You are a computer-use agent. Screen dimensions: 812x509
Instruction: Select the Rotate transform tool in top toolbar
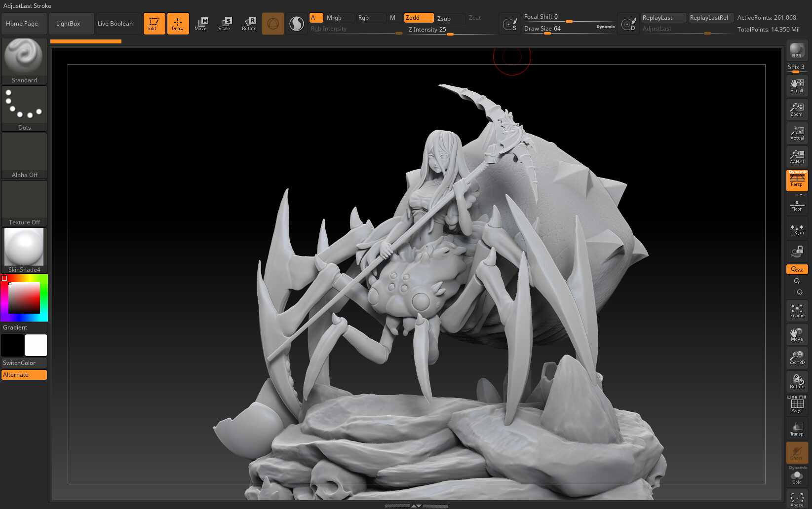tap(249, 23)
